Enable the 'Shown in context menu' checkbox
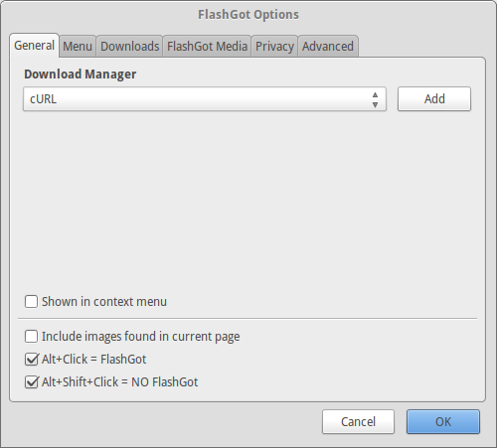Image resolution: width=497 pixels, height=448 pixels. click(31, 302)
